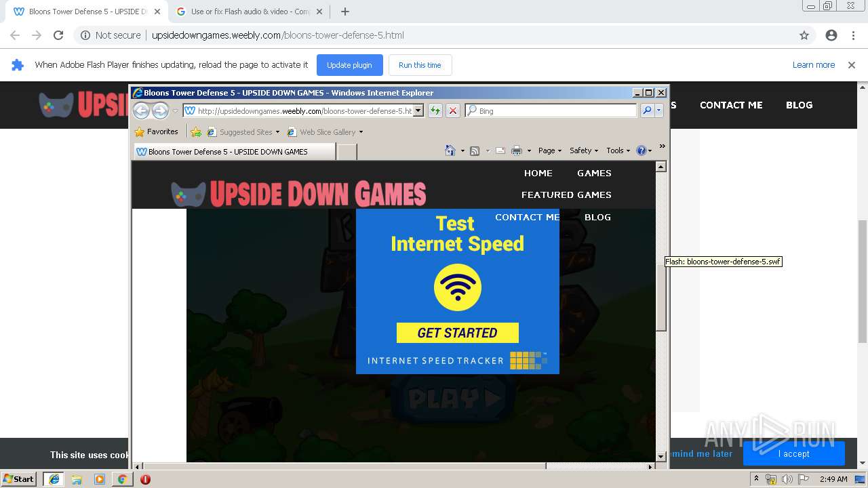Click HOME in IE page navigation

538,173
